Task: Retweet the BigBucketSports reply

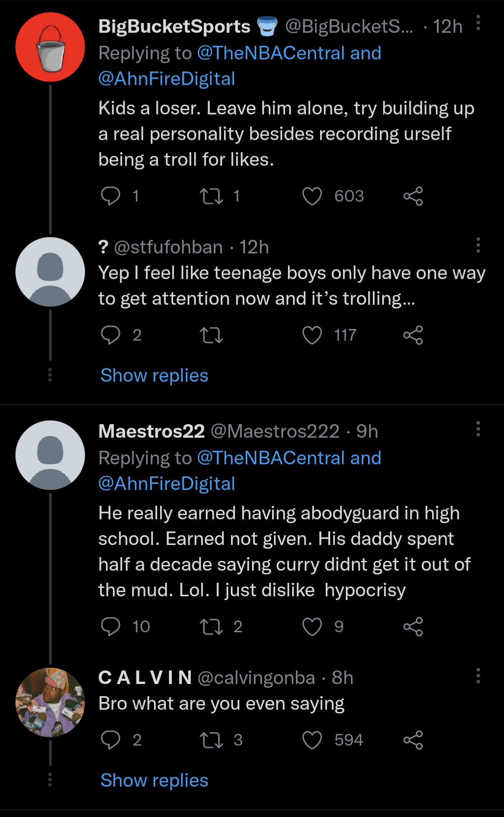Action: [x=211, y=196]
